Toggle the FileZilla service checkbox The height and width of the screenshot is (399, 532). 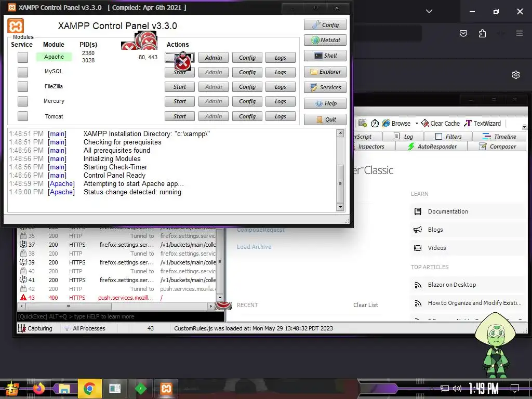coord(23,87)
